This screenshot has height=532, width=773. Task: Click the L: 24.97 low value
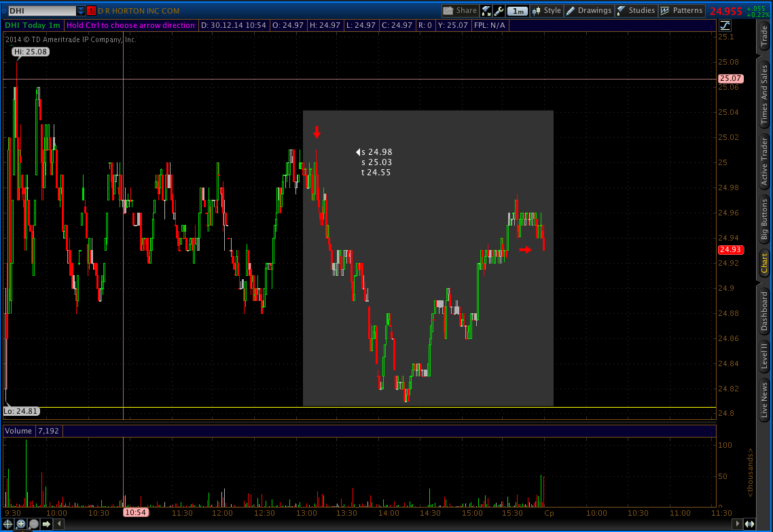coord(361,25)
